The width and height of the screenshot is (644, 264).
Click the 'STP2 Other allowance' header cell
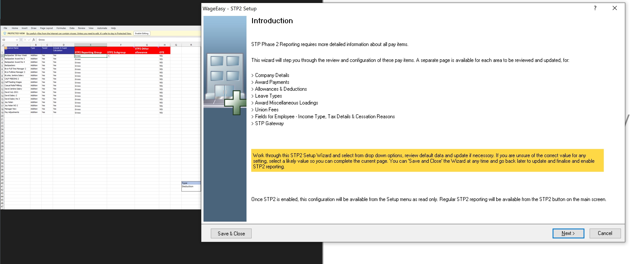click(147, 51)
